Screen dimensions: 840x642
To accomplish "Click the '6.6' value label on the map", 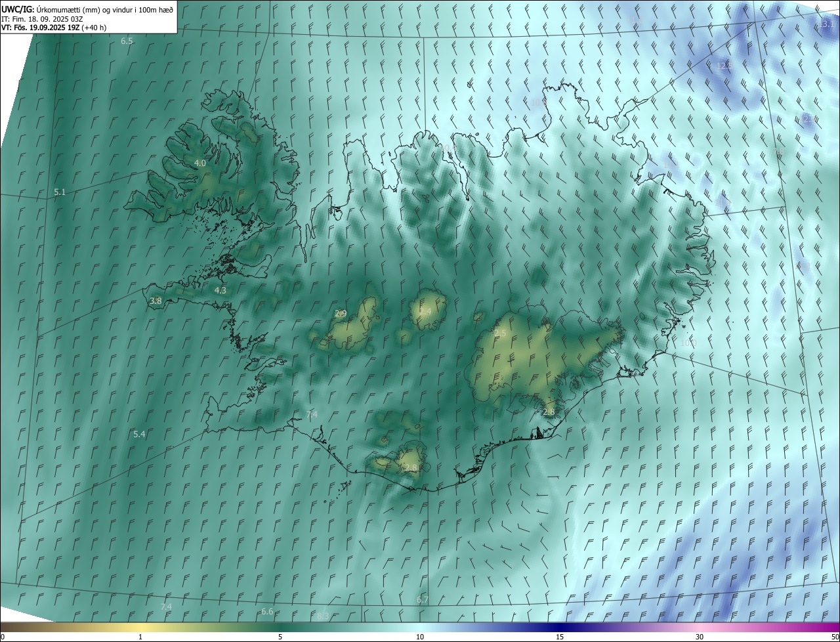I will (x=267, y=611).
